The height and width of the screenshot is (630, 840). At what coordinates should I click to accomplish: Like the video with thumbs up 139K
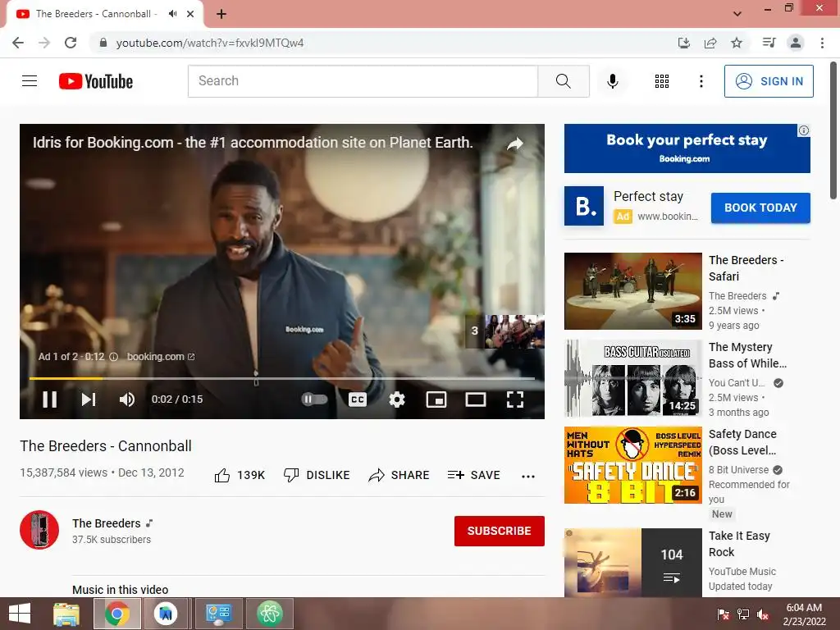click(240, 475)
